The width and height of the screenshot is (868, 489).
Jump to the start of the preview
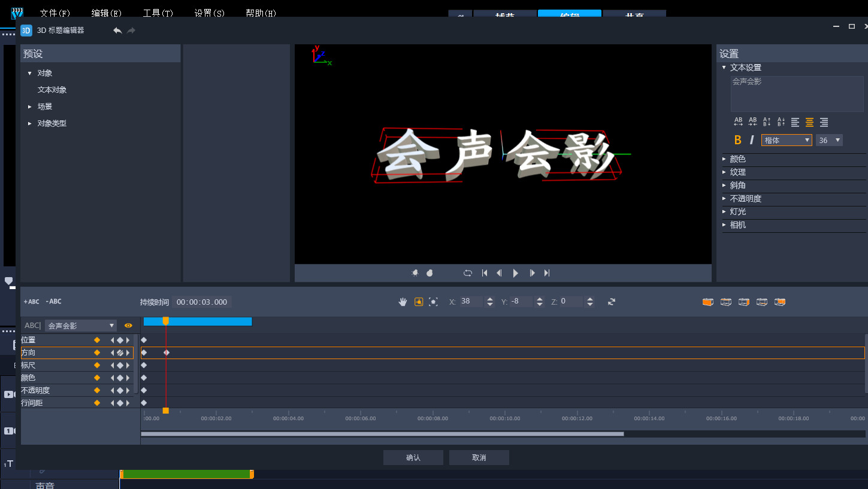pos(485,273)
